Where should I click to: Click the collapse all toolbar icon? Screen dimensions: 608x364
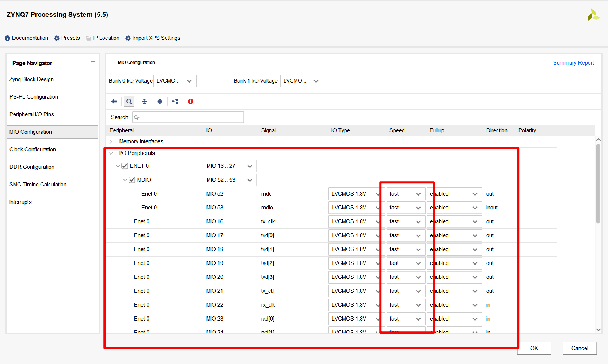(x=144, y=102)
